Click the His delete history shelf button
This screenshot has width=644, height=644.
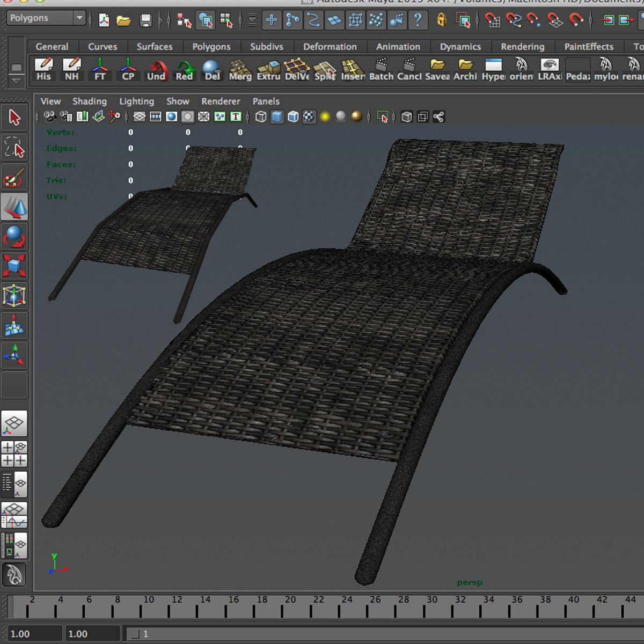43,69
